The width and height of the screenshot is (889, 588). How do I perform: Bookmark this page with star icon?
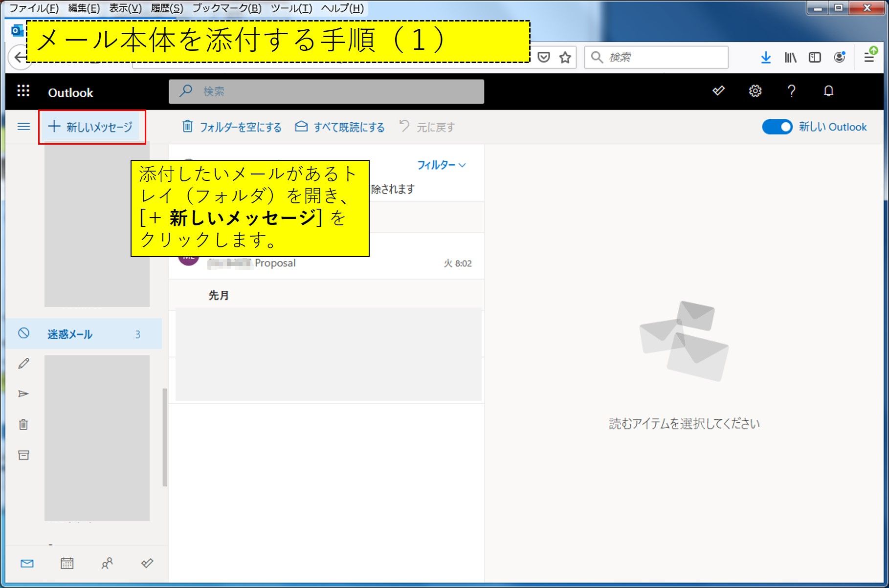(565, 57)
